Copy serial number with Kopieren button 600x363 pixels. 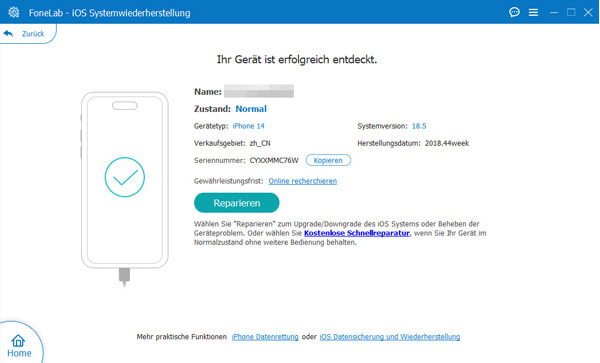tap(328, 160)
